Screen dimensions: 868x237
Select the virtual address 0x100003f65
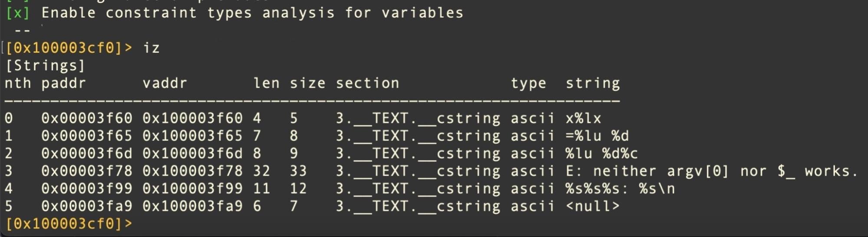tap(192, 136)
